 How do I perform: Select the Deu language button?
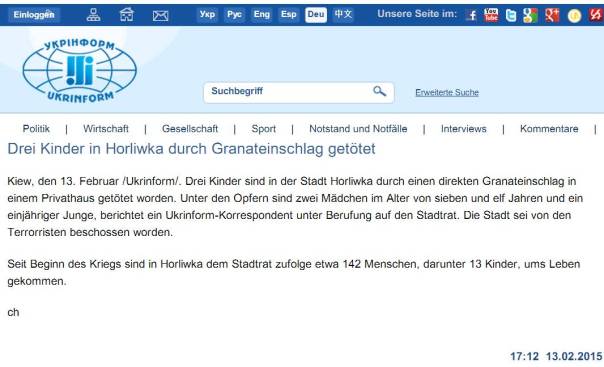pos(316,15)
